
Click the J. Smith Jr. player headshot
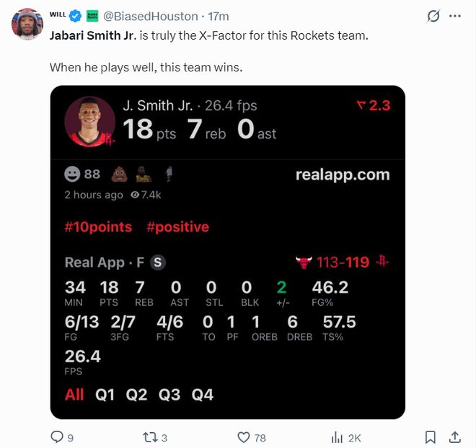click(89, 121)
